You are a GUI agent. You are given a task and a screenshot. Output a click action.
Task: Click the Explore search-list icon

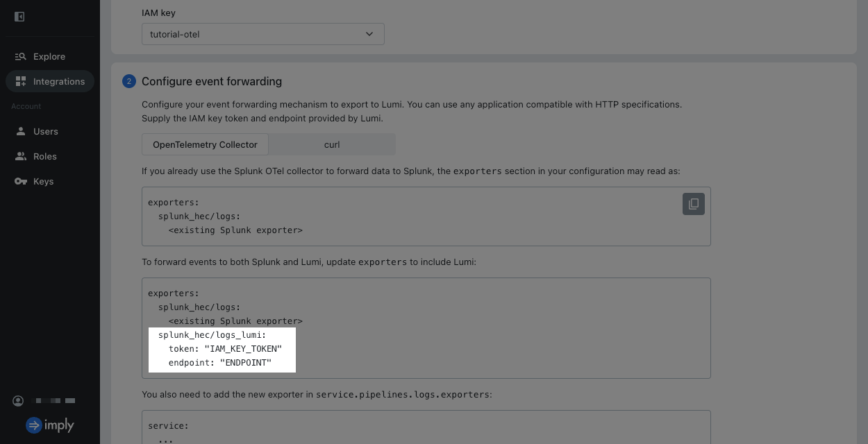pyautogui.click(x=20, y=56)
